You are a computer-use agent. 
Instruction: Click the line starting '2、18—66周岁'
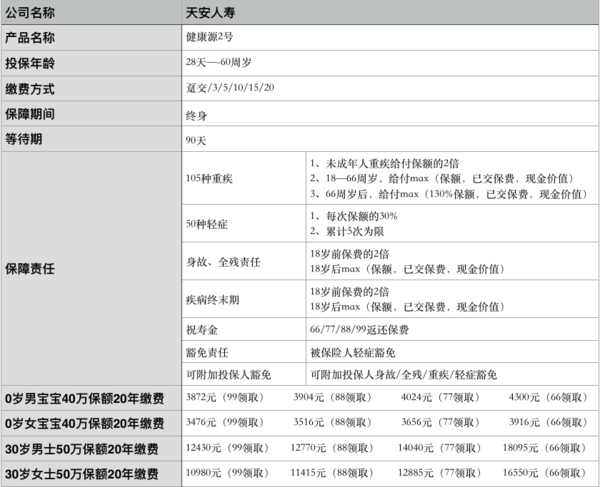pos(443,179)
